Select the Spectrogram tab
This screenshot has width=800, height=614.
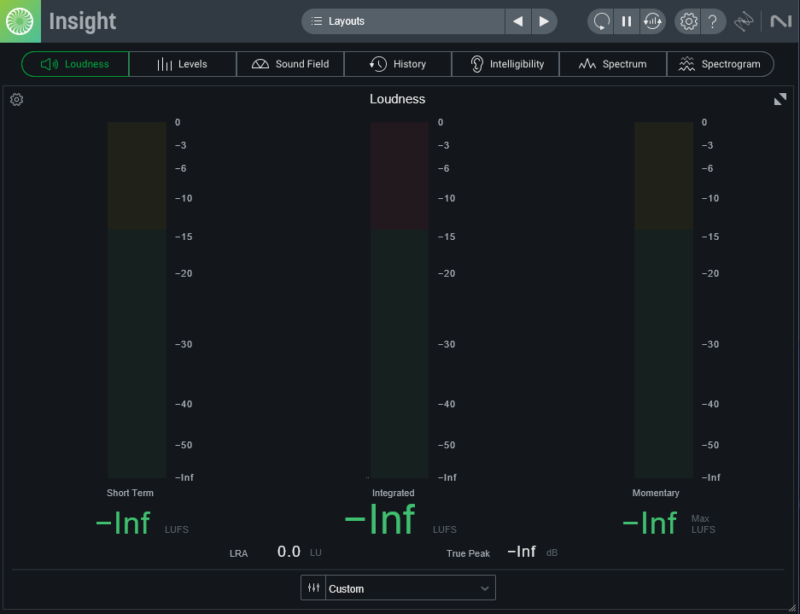point(720,64)
